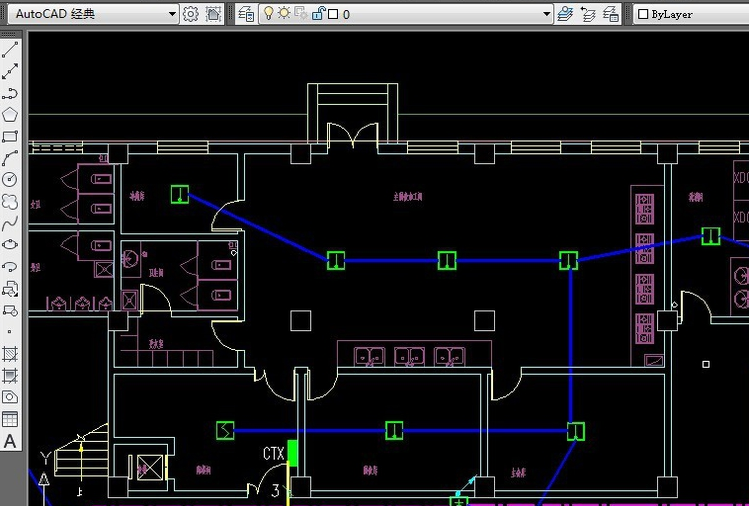Expand the layer list dropdown
Image resolution: width=749 pixels, height=506 pixels.
tap(546, 14)
